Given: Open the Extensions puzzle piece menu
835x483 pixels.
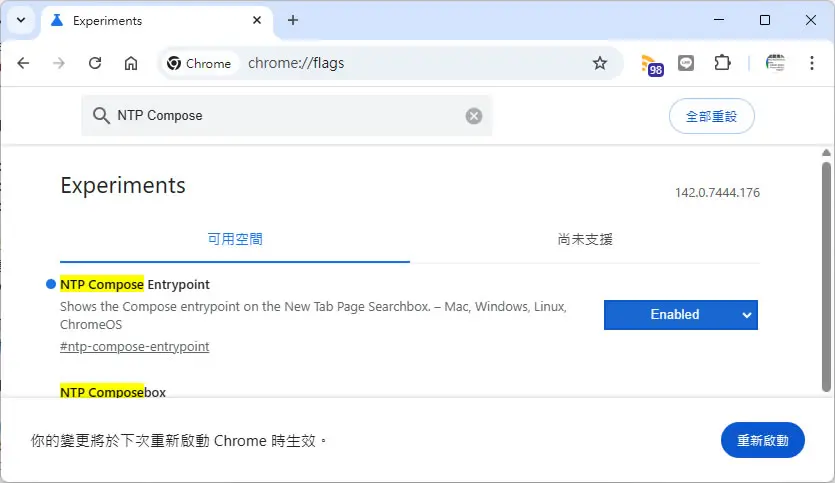Looking at the screenshot, I should pos(722,63).
